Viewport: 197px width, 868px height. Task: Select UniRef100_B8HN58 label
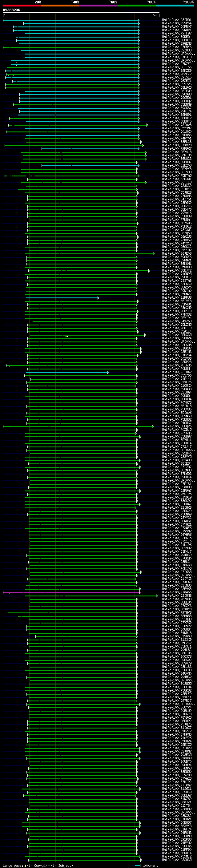(x=176, y=616)
